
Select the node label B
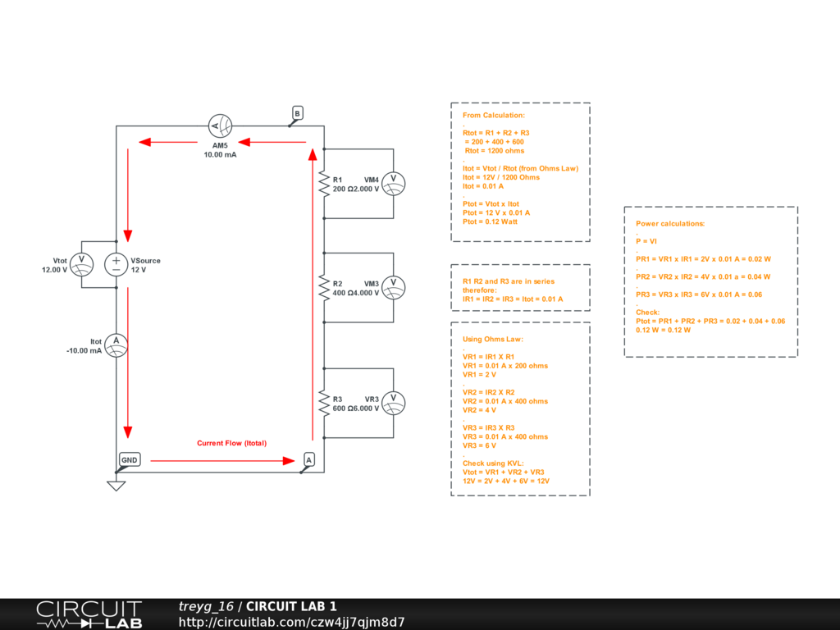pos(297,112)
